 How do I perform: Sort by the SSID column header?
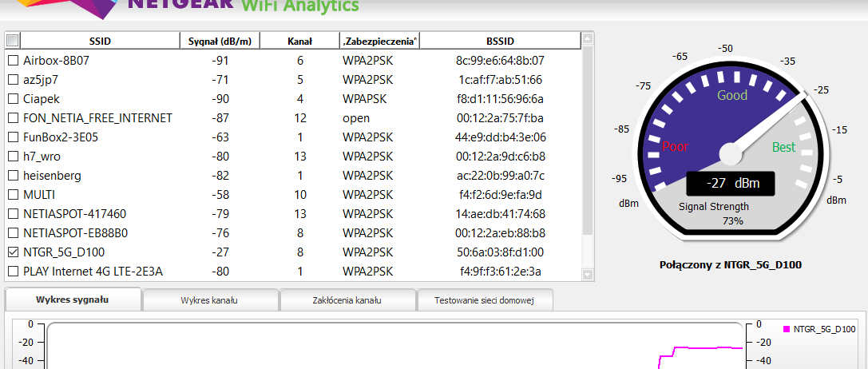(x=100, y=41)
